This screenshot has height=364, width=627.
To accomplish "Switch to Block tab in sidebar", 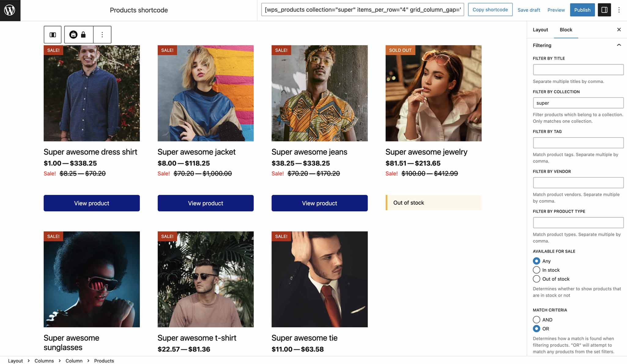I will (566, 29).
